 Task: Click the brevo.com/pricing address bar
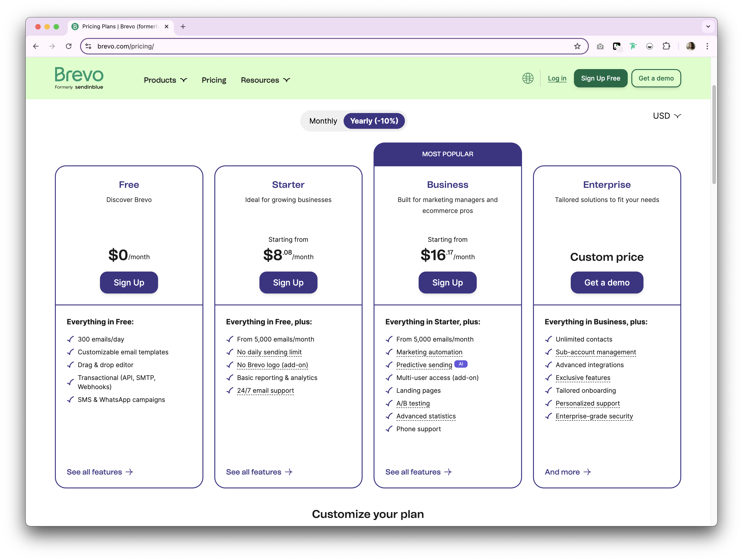[x=329, y=46]
